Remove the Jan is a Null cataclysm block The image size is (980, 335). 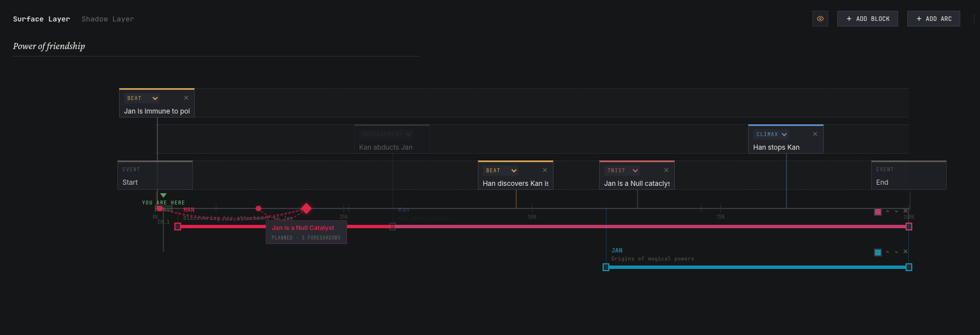(x=666, y=170)
